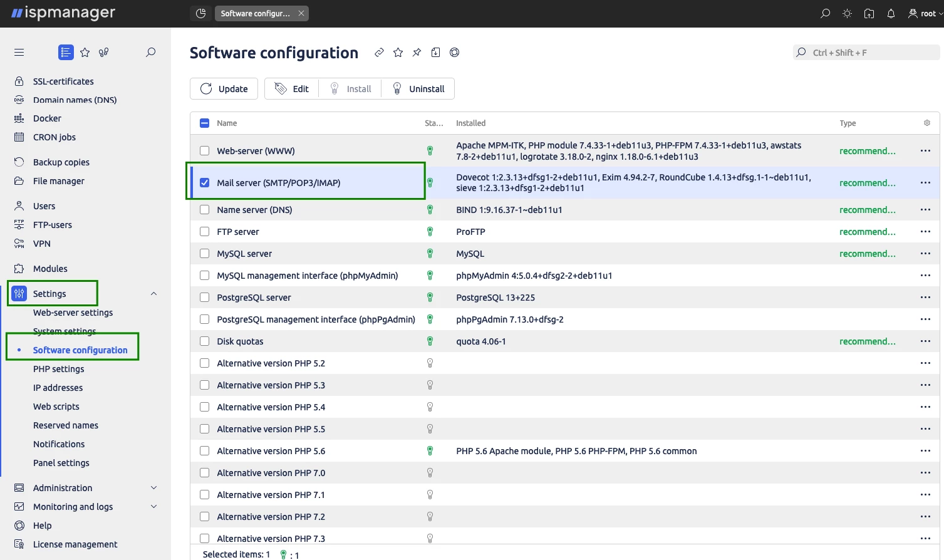Open File manager in sidebar
The height and width of the screenshot is (560, 944).
tap(59, 181)
